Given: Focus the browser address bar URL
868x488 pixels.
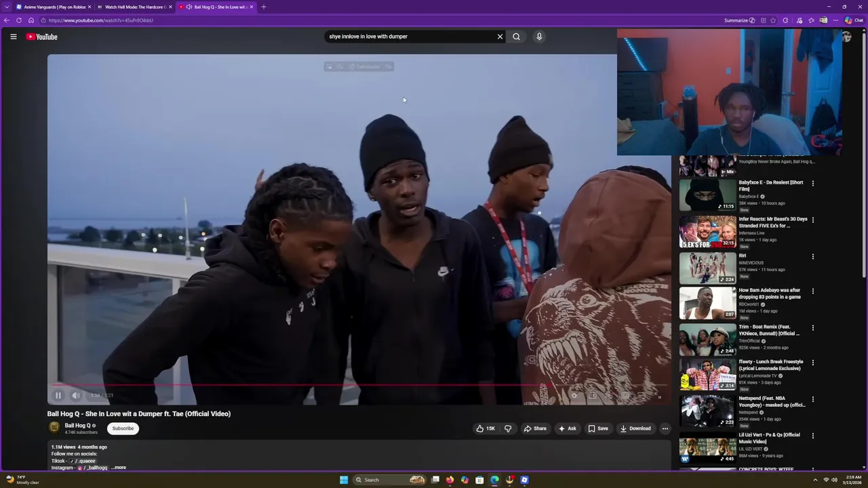Looking at the screenshot, I should click(x=100, y=20).
